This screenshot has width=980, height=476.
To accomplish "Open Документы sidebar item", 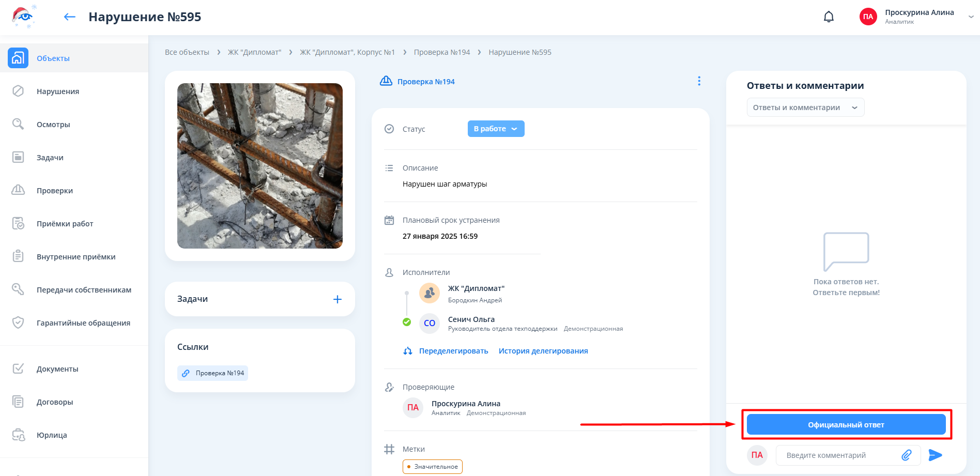I will pos(57,369).
